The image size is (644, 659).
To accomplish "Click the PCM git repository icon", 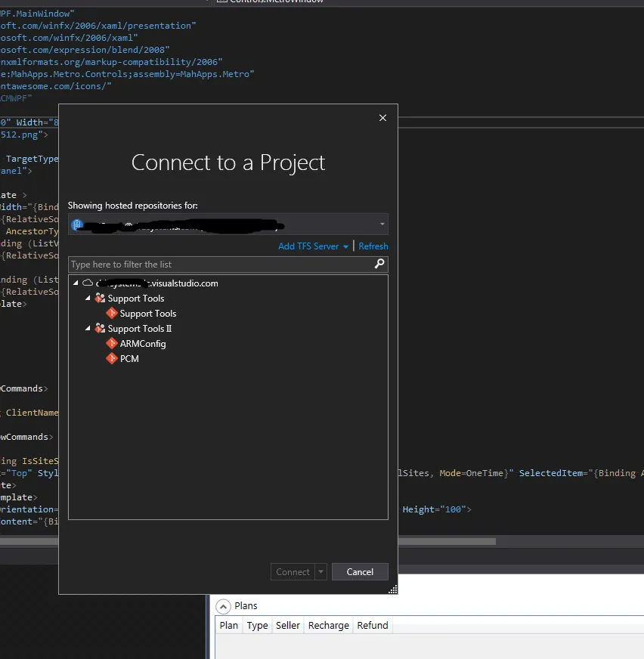I will coord(111,359).
